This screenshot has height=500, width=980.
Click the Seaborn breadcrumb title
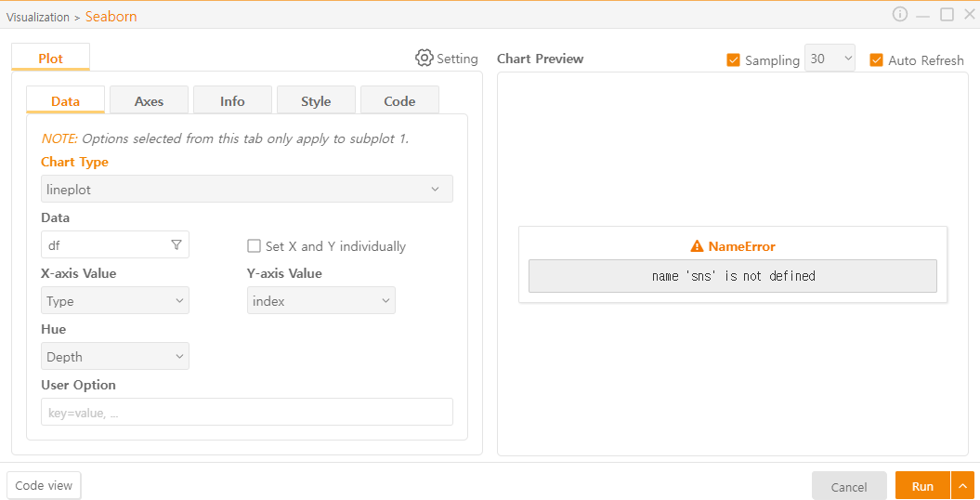(x=111, y=17)
